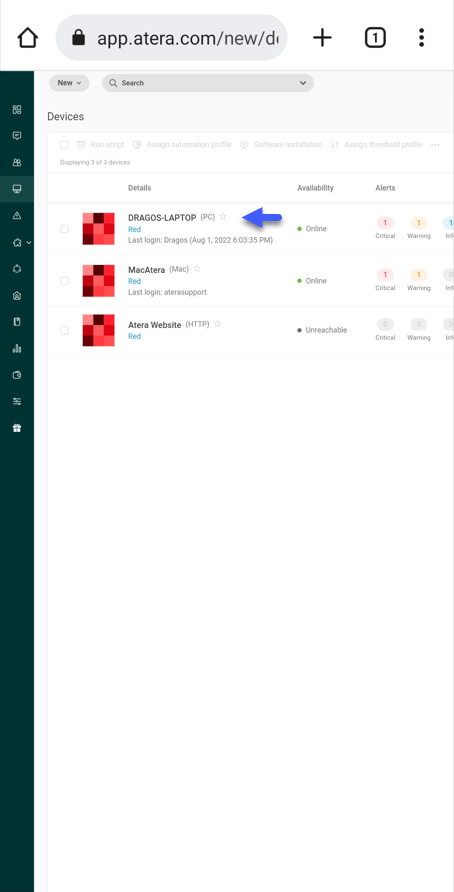
Task: Click the Atera Website red mosaic thumbnail
Action: click(98, 330)
